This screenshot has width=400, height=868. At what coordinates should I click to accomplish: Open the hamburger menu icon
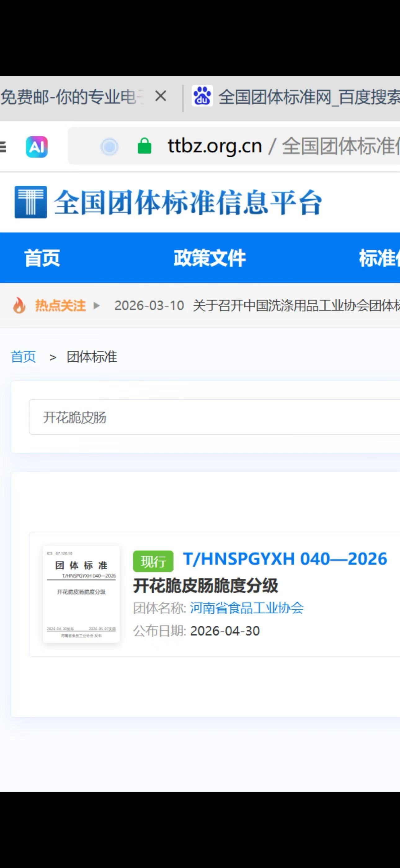[x=3, y=147]
